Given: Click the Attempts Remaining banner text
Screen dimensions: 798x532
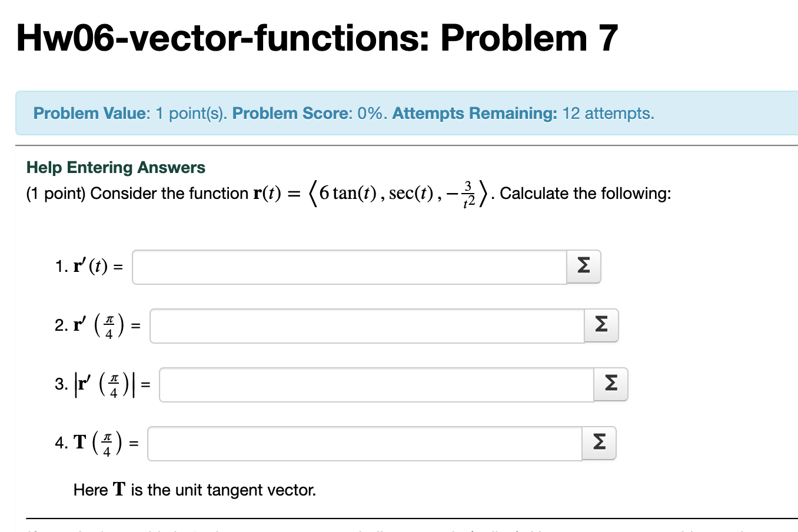Looking at the screenshot, I should tap(524, 113).
